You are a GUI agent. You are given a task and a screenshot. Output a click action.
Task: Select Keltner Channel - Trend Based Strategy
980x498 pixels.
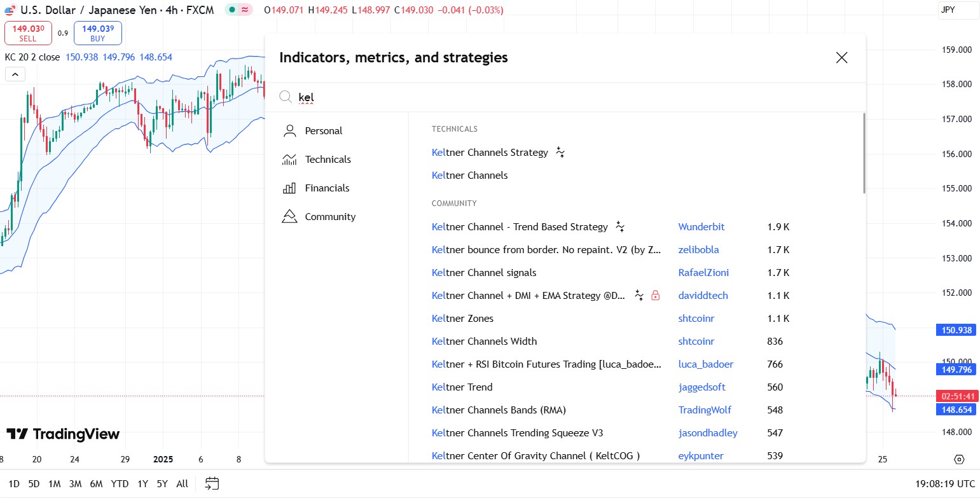pos(520,227)
